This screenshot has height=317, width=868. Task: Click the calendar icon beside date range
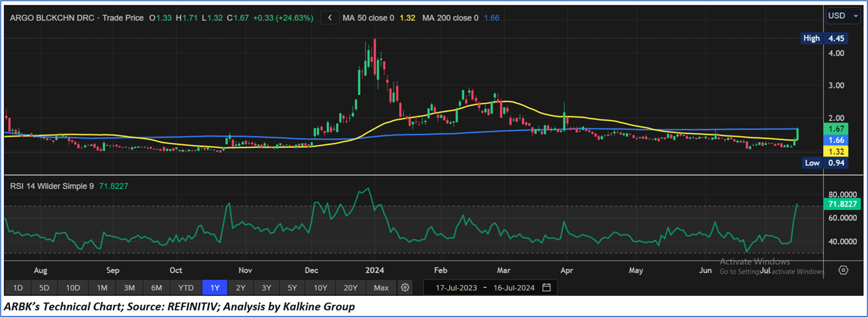[546, 288]
